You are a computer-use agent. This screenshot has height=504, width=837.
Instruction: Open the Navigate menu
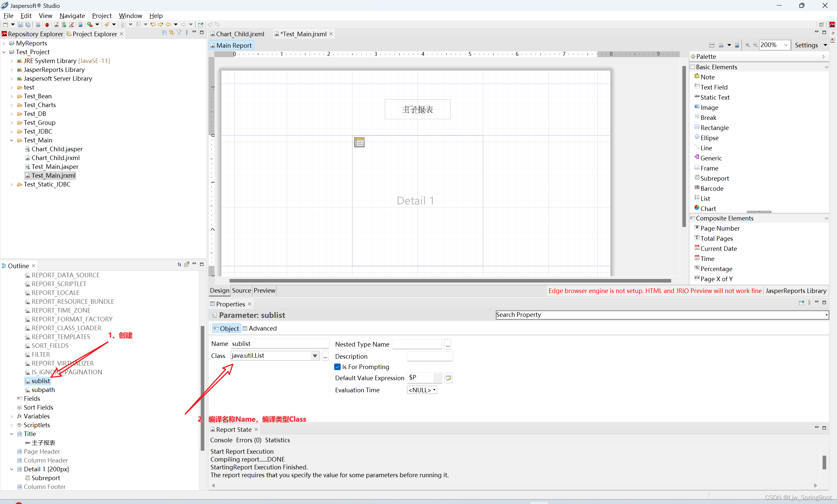tap(72, 16)
